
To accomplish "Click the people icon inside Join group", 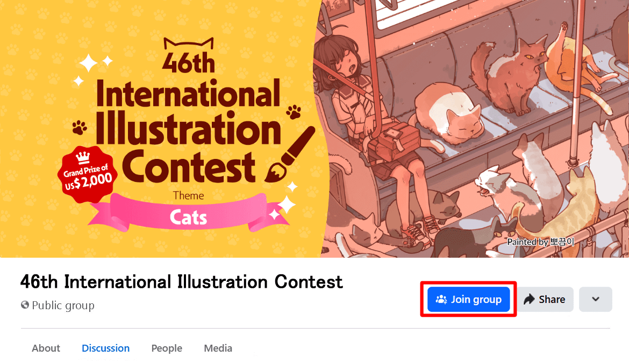I will [442, 300].
